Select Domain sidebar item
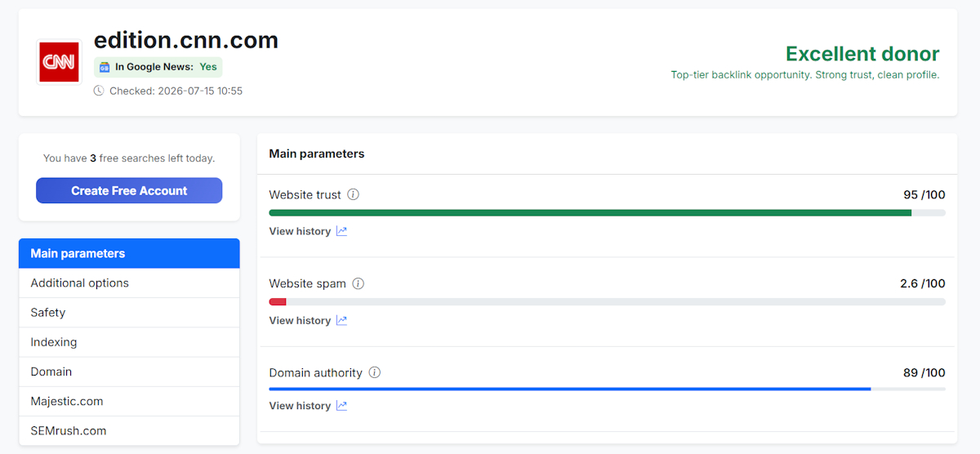 click(x=129, y=372)
